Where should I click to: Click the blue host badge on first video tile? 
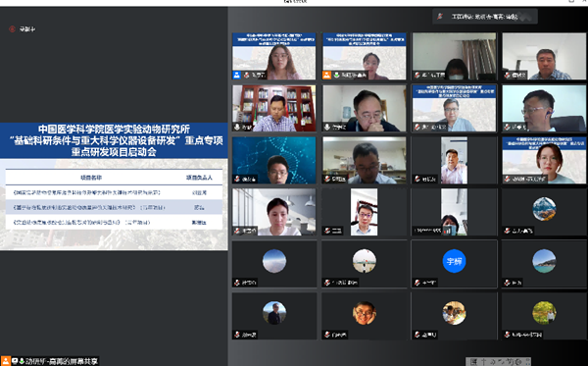click(236, 76)
